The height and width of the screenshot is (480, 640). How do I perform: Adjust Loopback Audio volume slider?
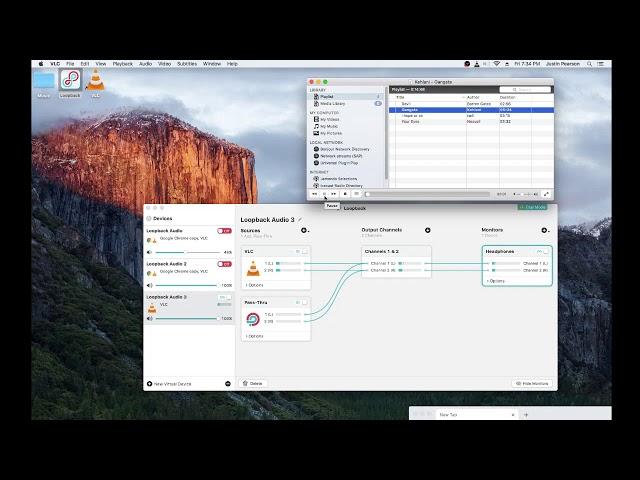187,253
